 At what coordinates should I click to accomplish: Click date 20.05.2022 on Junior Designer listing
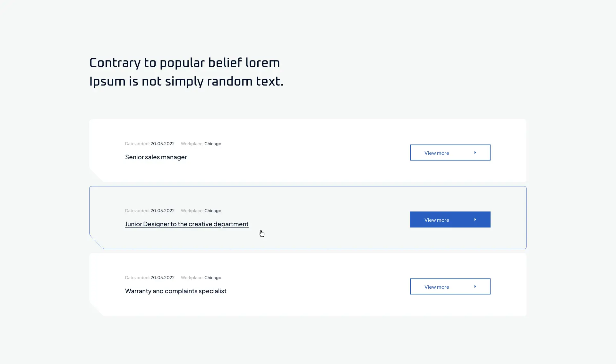pos(162,211)
